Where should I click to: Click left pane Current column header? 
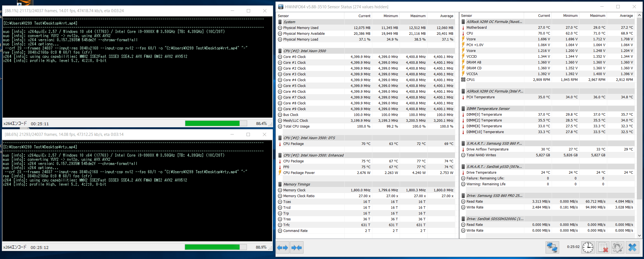point(358,16)
